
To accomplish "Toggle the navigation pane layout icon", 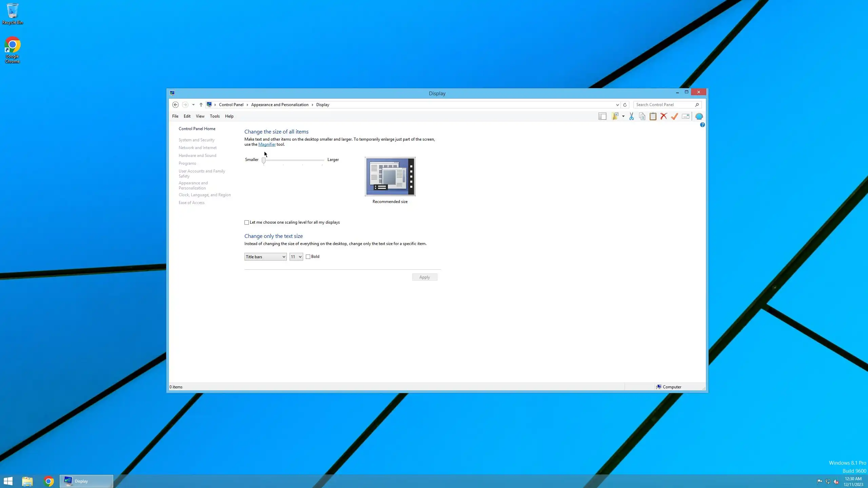I will coord(602,116).
